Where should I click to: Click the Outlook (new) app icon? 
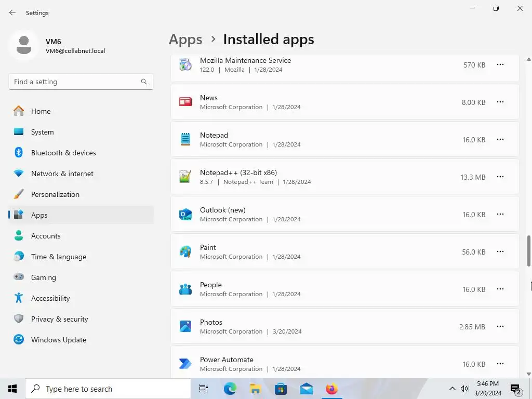pos(185,214)
